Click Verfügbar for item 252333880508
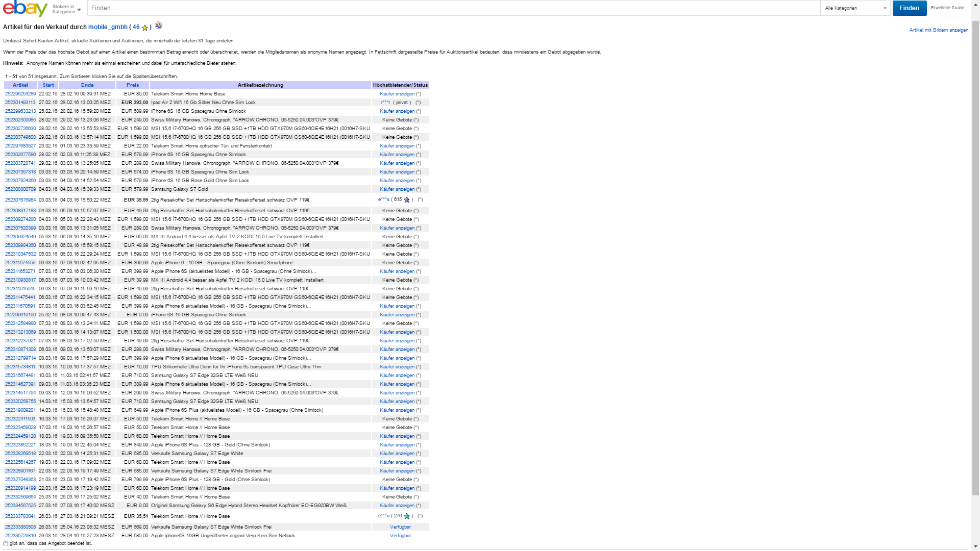This screenshot has height=551, width=980. coord(400,527)
